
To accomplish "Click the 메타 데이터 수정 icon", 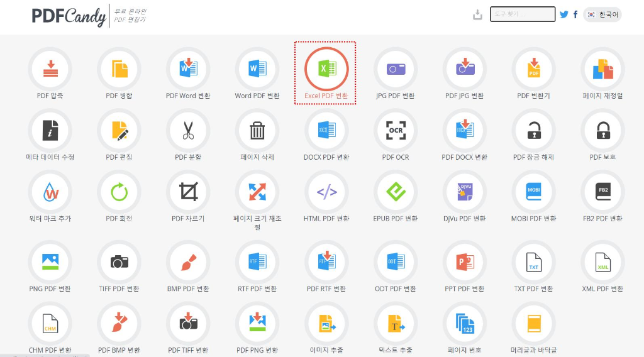I will 50,130.
